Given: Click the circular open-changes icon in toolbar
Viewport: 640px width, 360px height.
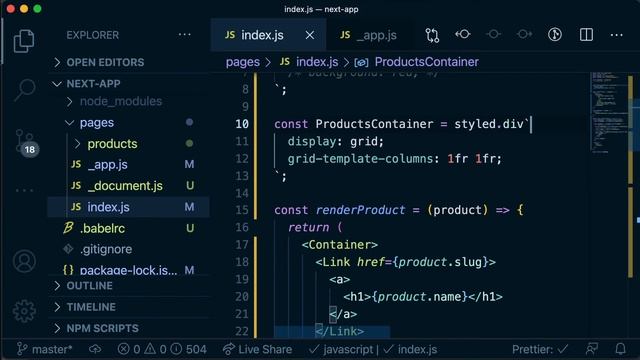Looking at the screenshot, I should tap(555, 34).
